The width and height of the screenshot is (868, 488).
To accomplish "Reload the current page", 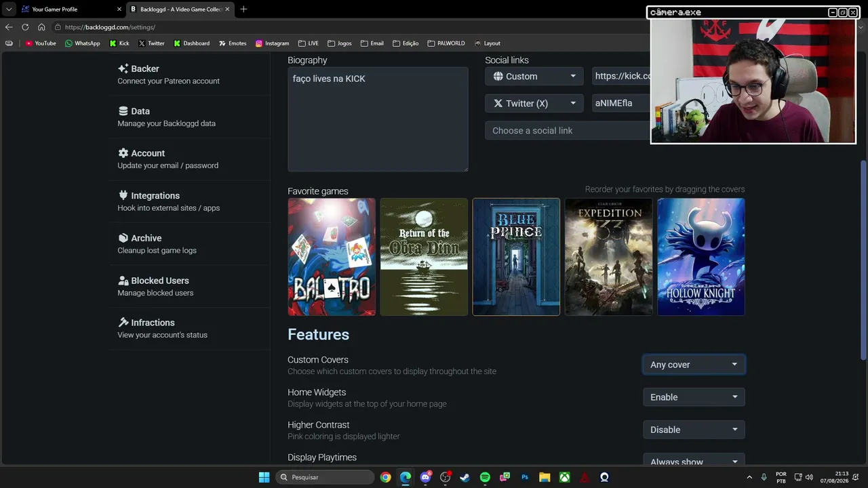I will click(25, 27).
